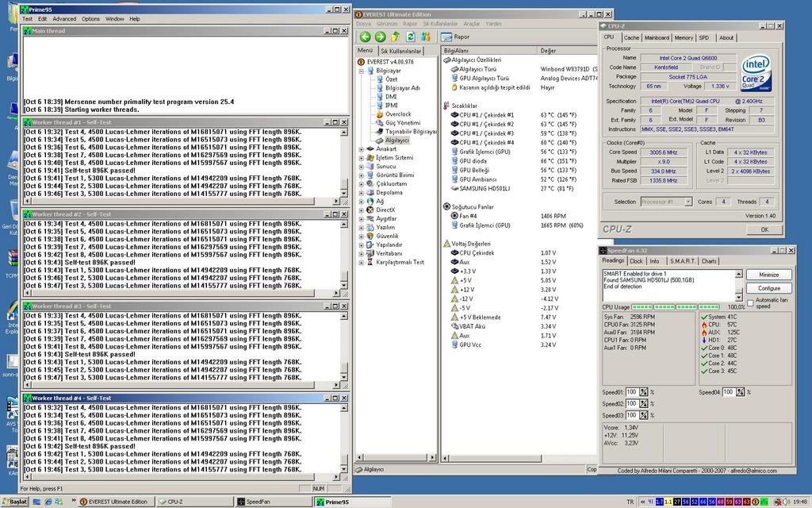The image size is (812, 508).
Task: Switch to the About tab in CPU-Z
Action: tap(726, 38)
